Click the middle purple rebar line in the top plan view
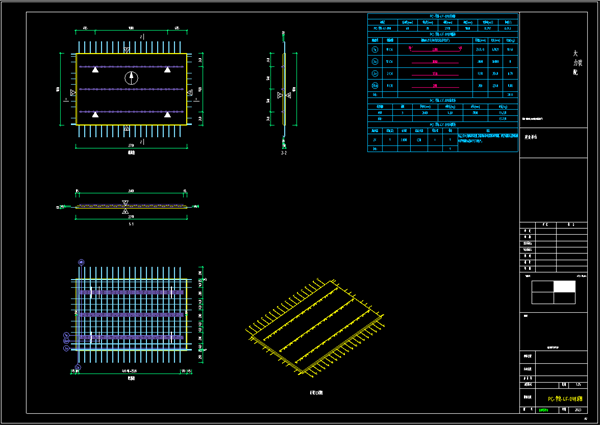The width and height of the screenshot is (600, 425). 131,89
